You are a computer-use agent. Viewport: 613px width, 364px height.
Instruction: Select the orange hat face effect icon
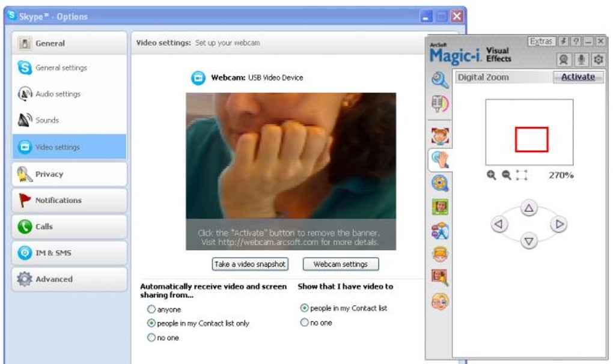tap(440, 254)
